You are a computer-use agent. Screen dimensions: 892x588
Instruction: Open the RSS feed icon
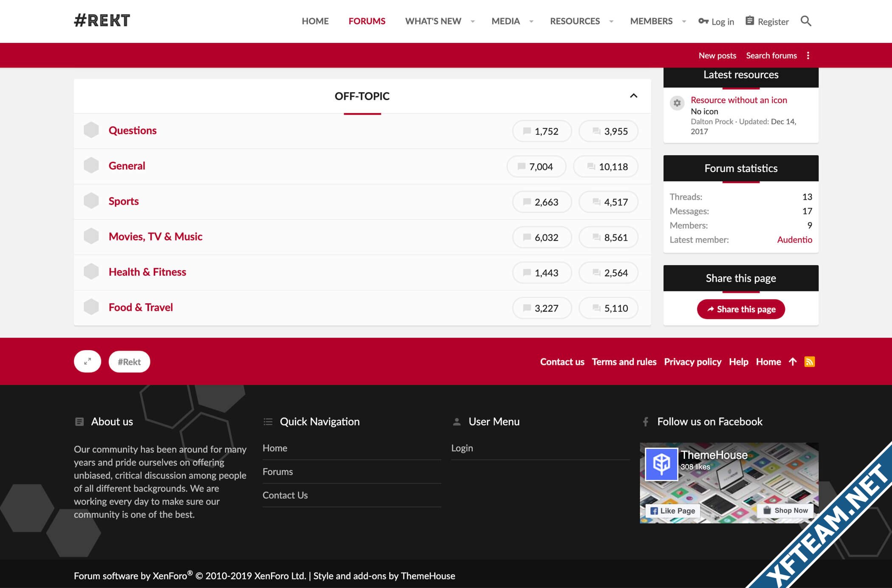(810, 362)
